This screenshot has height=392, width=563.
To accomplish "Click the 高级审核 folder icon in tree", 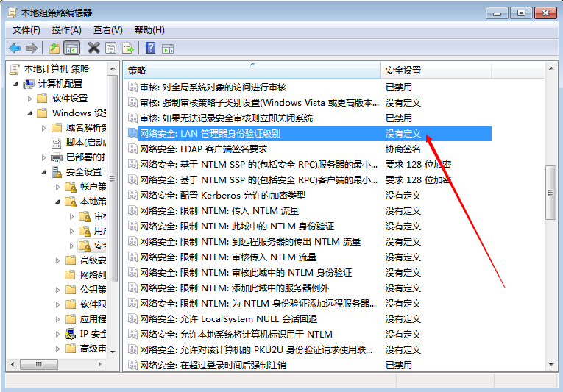I will pyautogui.click(x=71, y=348).
